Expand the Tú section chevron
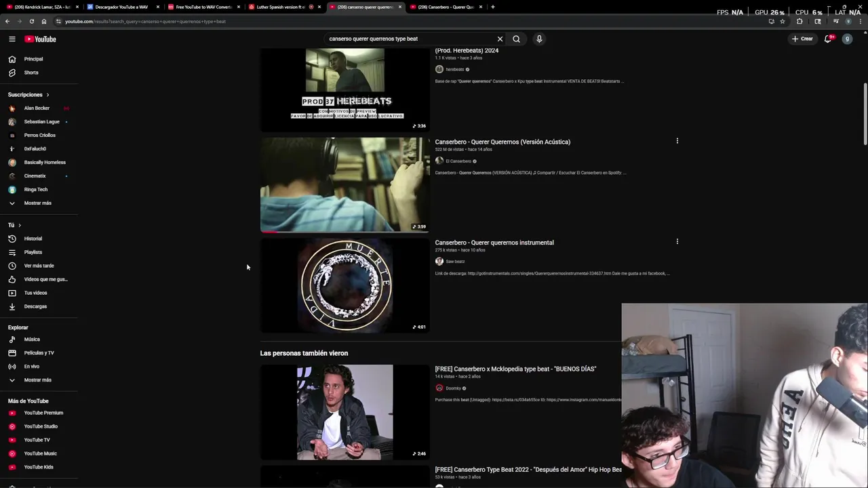 coord(20,225)
